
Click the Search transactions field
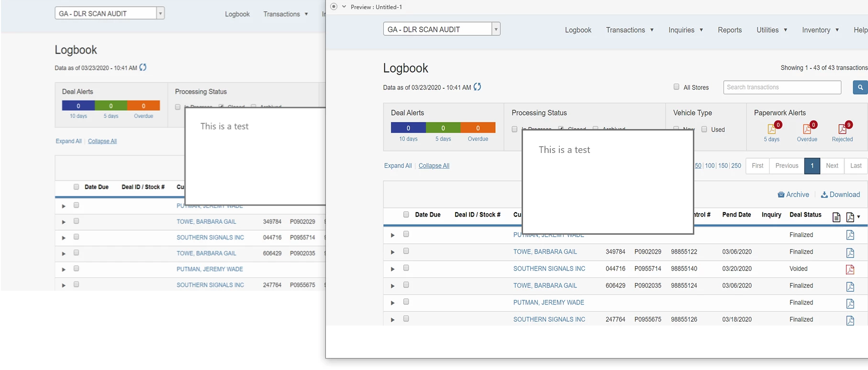pos(782,87)
